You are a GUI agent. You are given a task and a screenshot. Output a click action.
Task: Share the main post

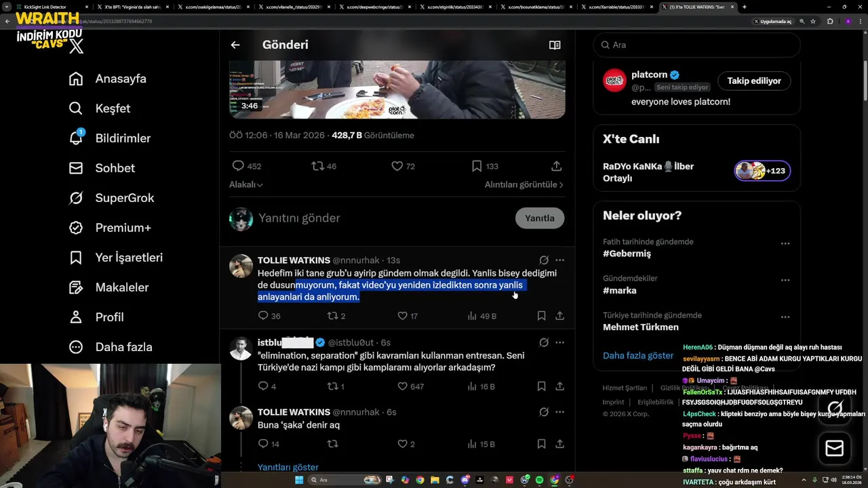(x=556, y=166)
